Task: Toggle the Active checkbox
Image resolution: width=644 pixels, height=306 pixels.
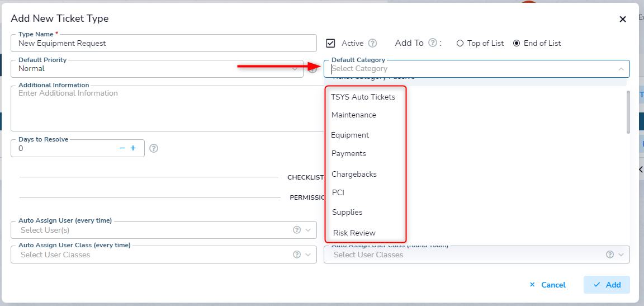Action: pyautogui.click(x=330, y=43)
